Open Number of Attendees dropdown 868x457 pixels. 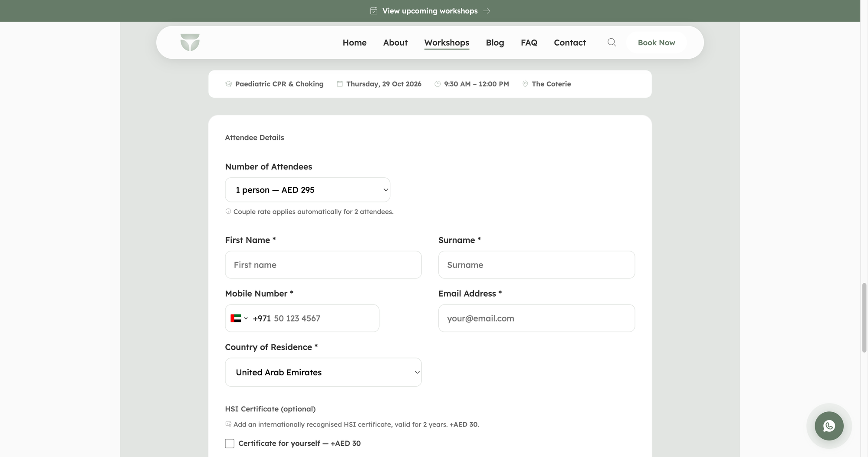[308, 190]
